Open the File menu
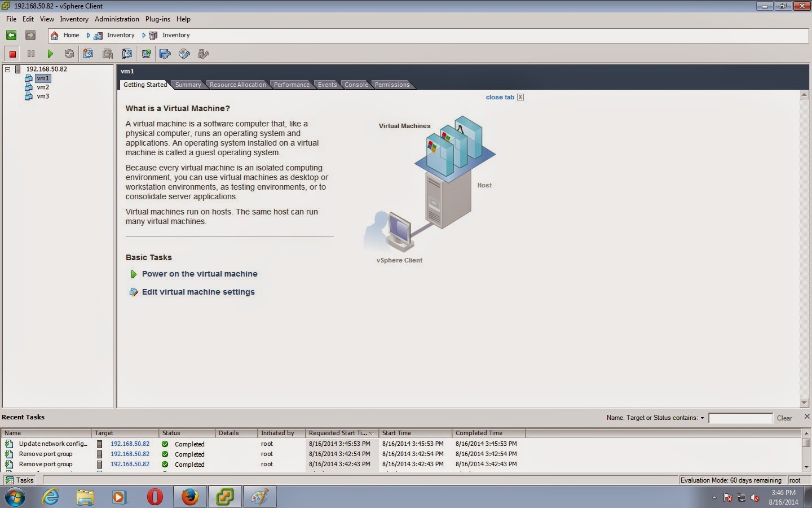 coord(11,19)
